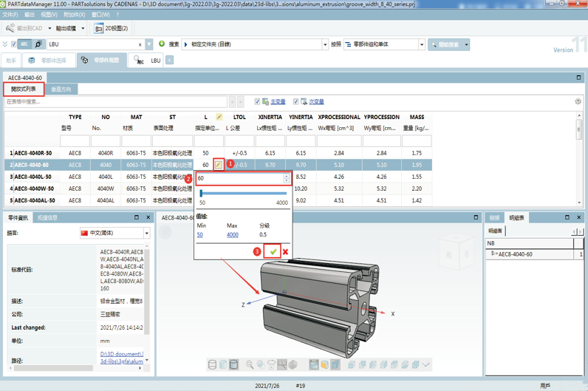Open the D:\3D document path link
The width and height of the screenshot is (588, 391).
pyautogui.click(x=121, y=357)
